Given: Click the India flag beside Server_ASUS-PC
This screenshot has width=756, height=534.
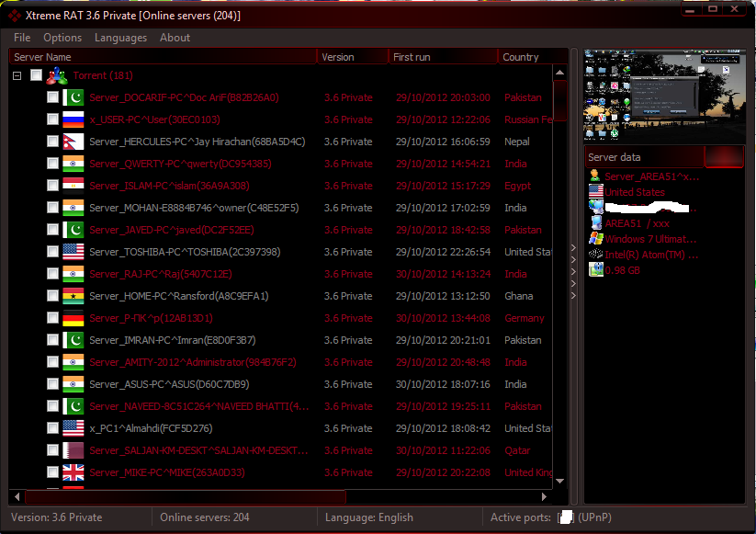Looking at the screenshot, I should pos(73,384).
